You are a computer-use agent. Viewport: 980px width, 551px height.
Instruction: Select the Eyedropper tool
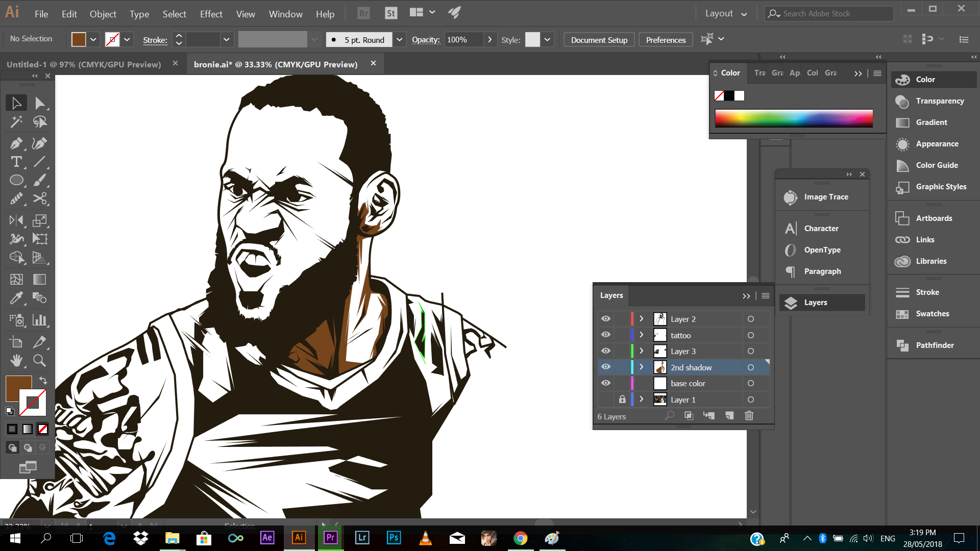tap(16, 297)
